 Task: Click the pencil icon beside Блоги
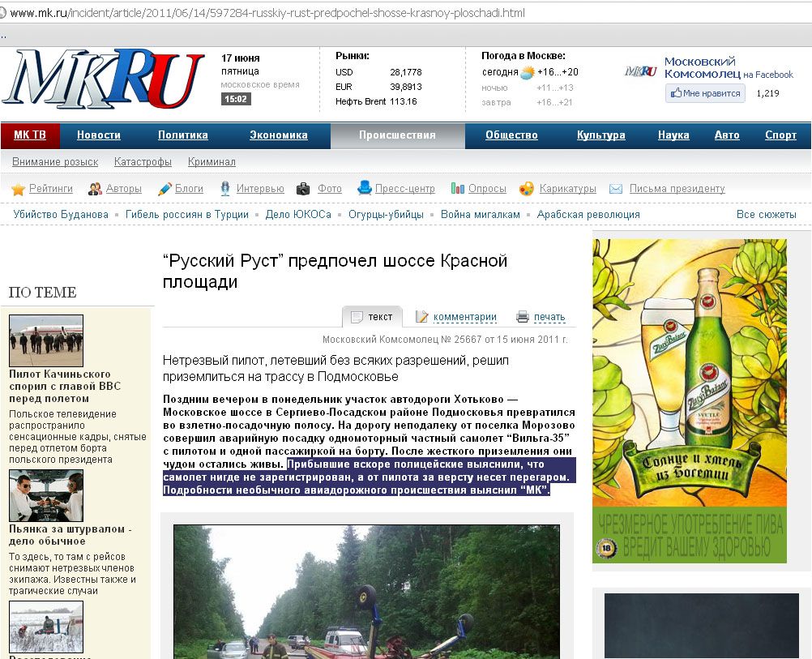[x=165, y=189]
